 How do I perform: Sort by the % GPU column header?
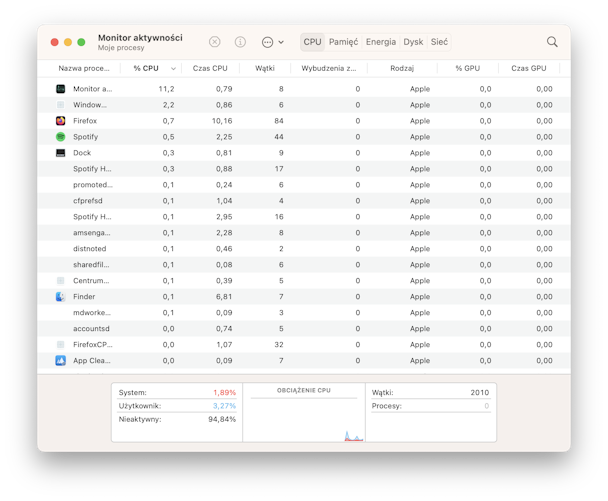coord(468,68)
